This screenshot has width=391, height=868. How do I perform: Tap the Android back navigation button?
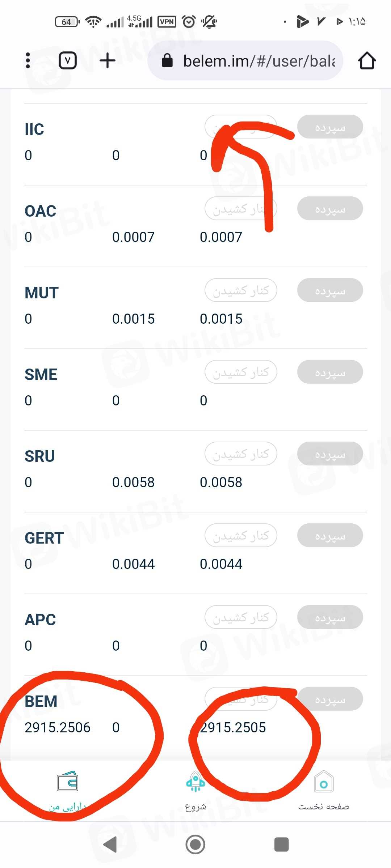[x=110, y=844]
